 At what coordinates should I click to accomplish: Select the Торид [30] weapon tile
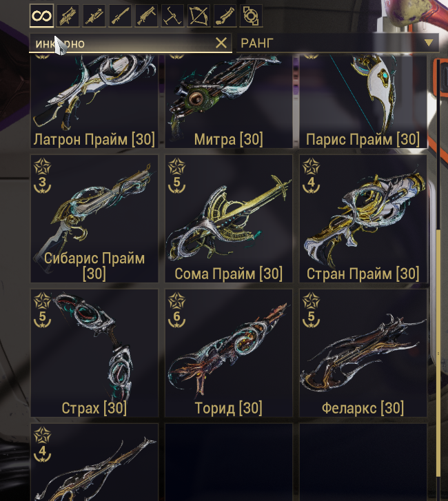(228, 353)
